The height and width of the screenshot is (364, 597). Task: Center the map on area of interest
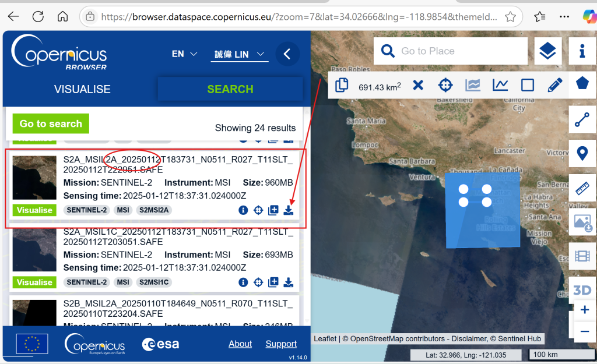(445, 85)
